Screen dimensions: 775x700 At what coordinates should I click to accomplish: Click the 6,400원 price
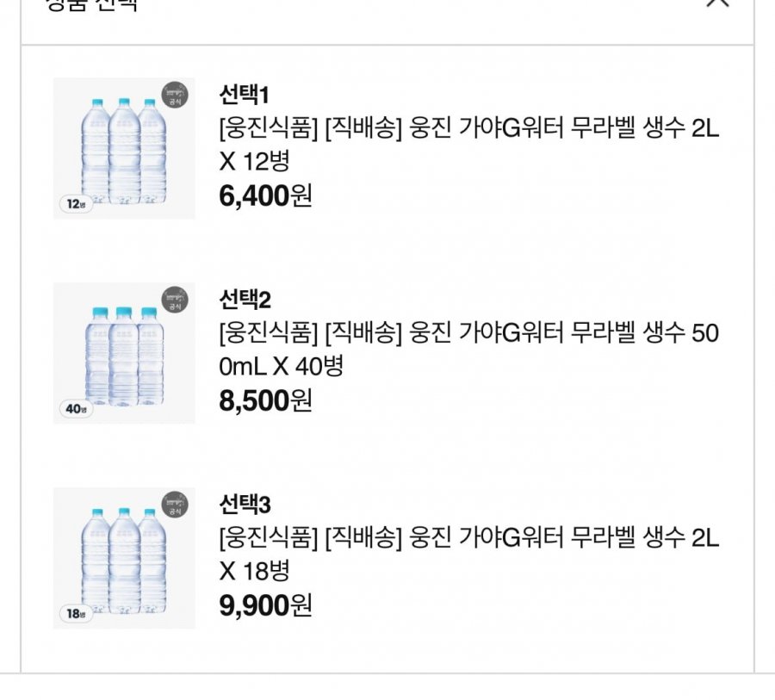pos(266,196)
